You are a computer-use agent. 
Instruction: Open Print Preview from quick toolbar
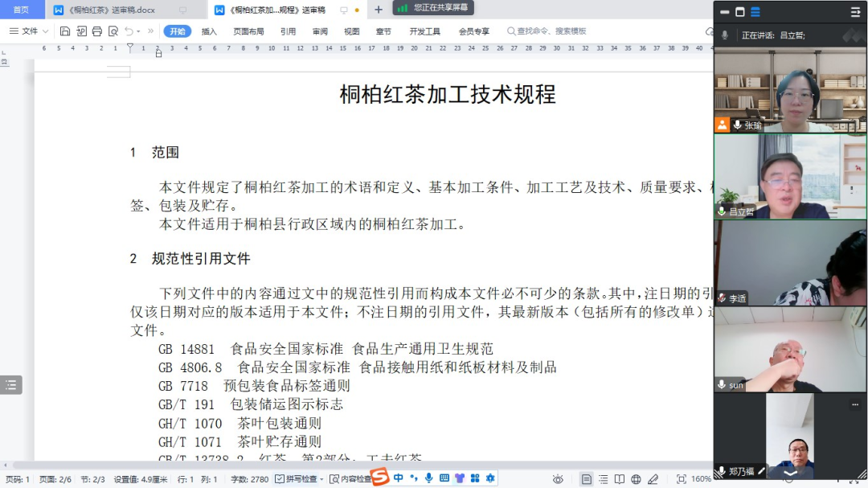pos(113,31)
